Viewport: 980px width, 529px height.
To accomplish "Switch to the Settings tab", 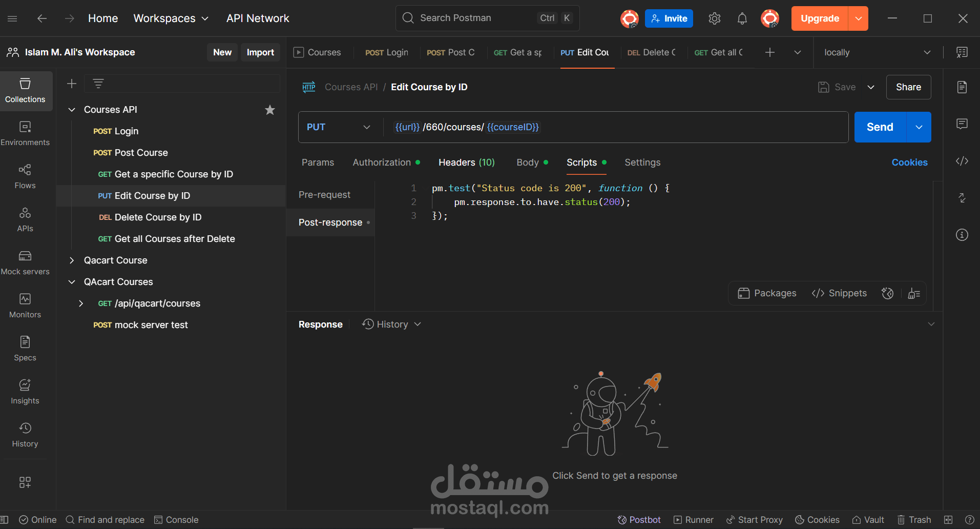I will (642, 162).
